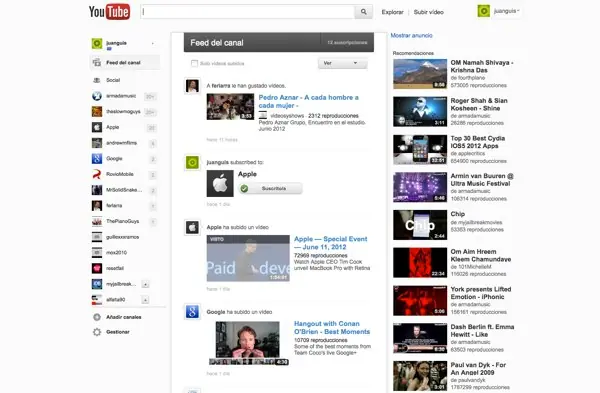Click rosatlai channel icon in sidebar
The image size is (600, 393).
coord(97,268)
